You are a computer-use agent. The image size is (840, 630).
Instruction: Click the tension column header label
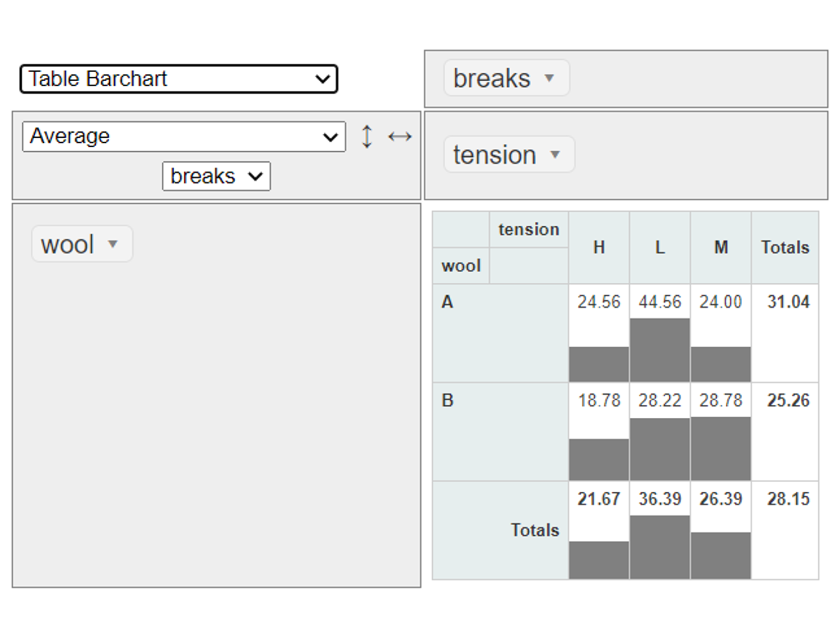[529, 230]
